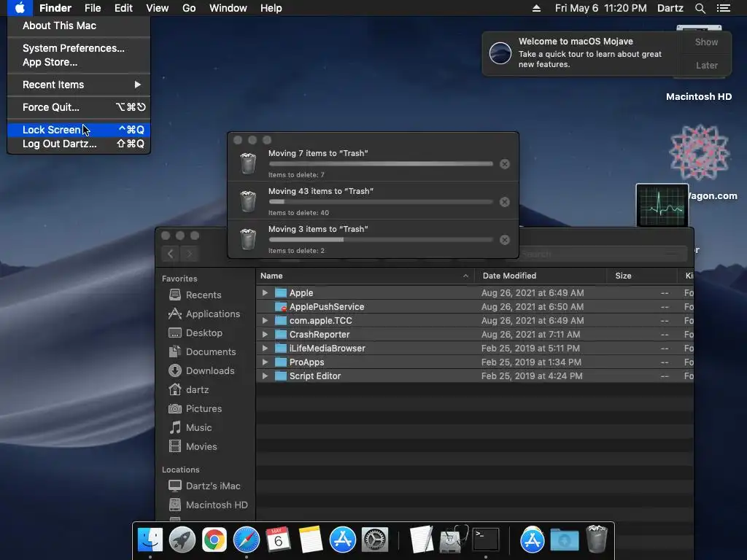
Task: Open blue App Store icon left of System Preferences
Action: click(x=343, y=540)
